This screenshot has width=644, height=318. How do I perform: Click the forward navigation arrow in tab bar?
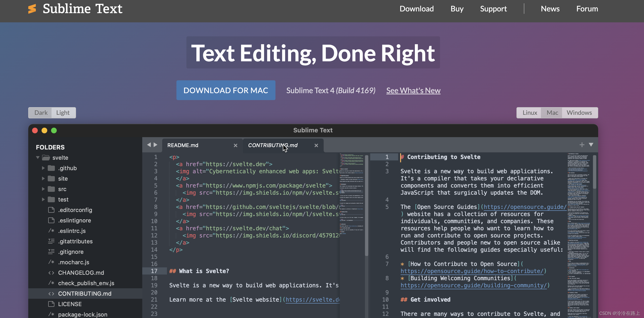(156, 145)
